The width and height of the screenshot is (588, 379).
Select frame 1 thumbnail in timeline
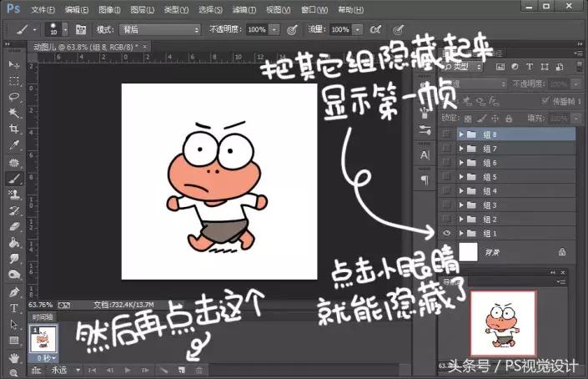click(x=43, y=339)
